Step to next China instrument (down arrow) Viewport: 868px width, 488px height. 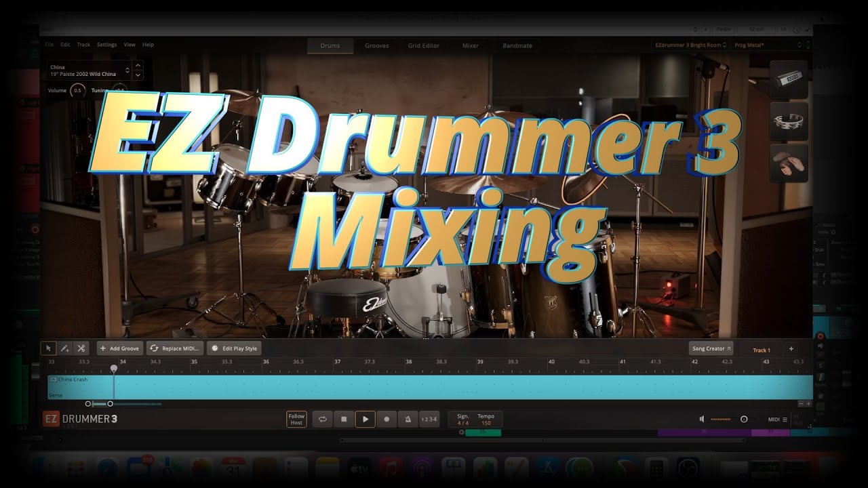138,74
